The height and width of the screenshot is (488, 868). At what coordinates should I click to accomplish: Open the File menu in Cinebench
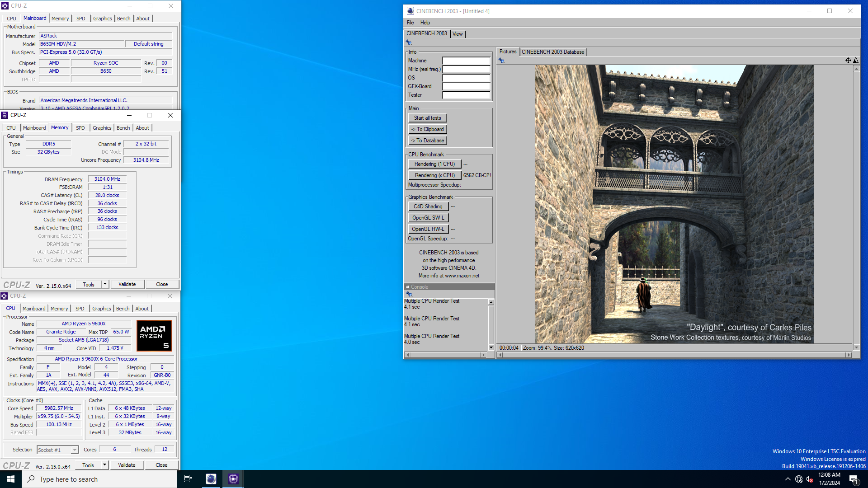[410, 23]
